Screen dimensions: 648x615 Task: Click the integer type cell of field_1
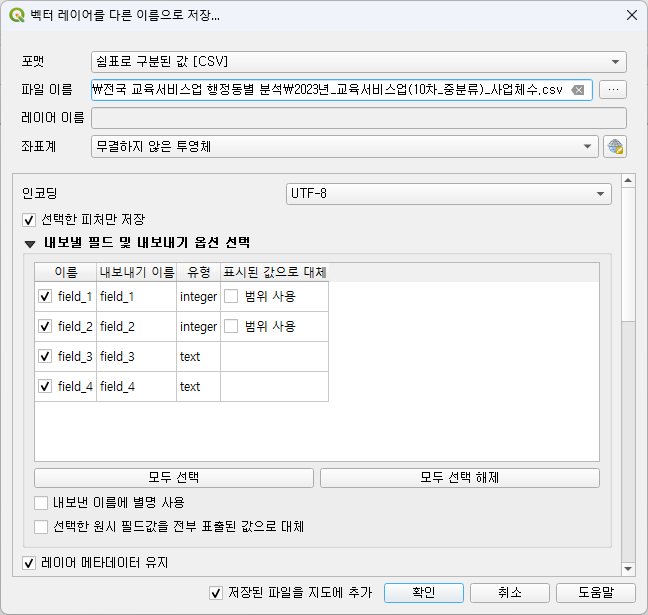[x=198, y=297]
